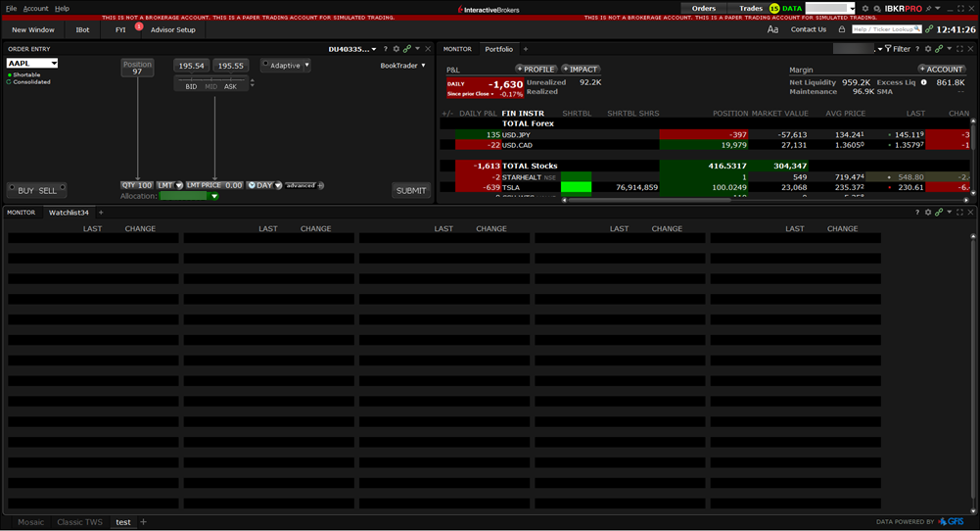Select the BID price point
Screen dimensions: 980x531
(191, 87)
